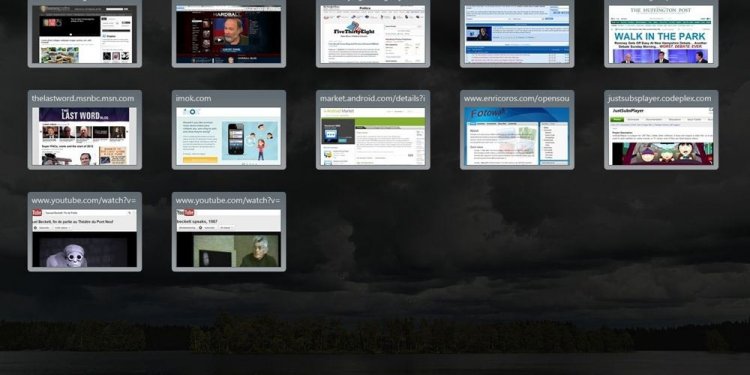750x375 pixels.
Task: Click the 'www.enricoros.com/opensou' title
Action: [x=517, y=99]
